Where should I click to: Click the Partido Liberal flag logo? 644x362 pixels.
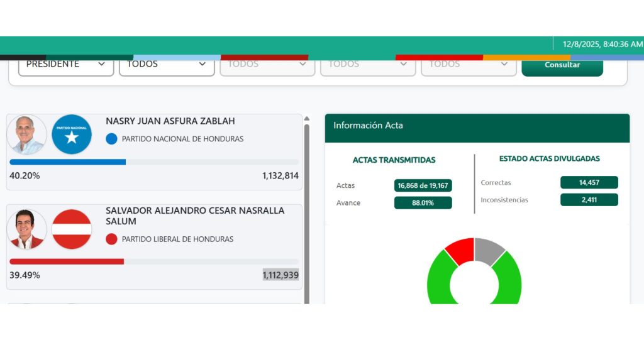click(x=72, y=229)
